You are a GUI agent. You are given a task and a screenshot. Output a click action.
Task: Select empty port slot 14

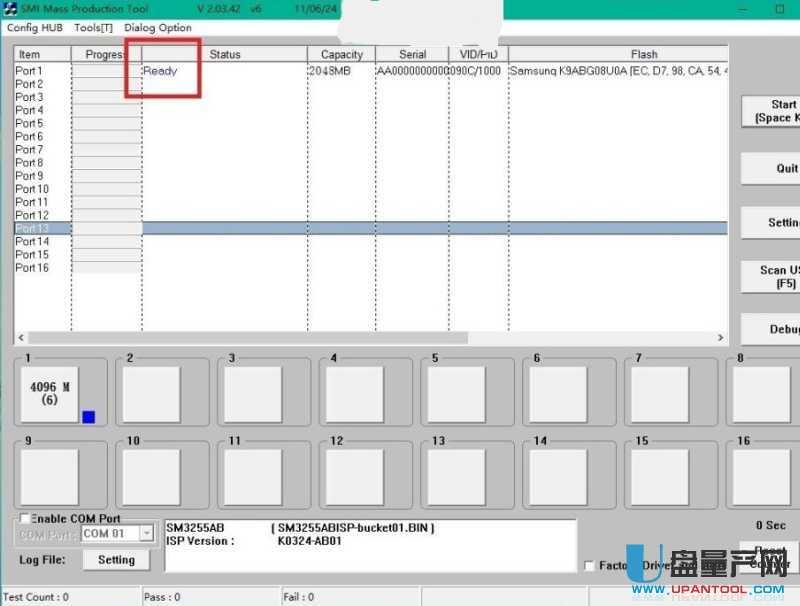tap(557, 476)
